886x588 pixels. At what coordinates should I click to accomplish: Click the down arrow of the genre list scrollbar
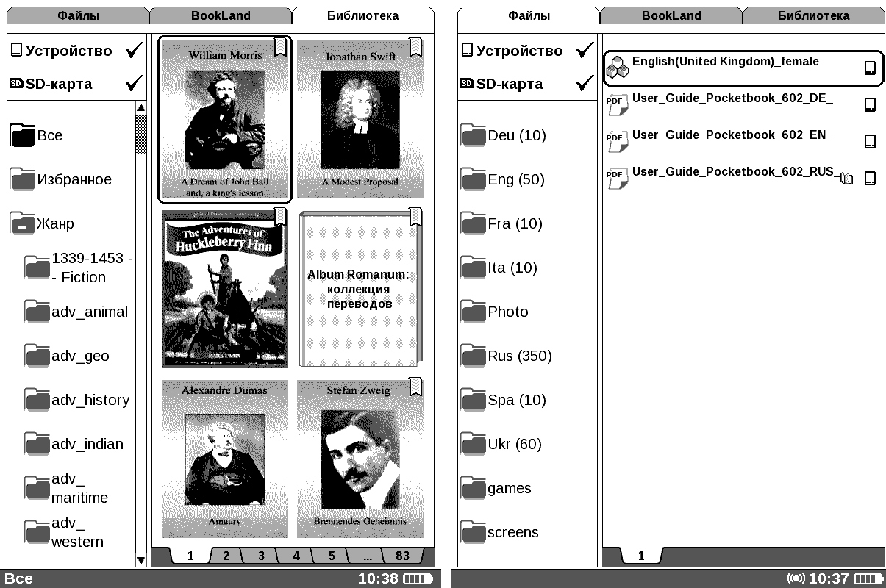pyautogui.click(x=141, y=561)
